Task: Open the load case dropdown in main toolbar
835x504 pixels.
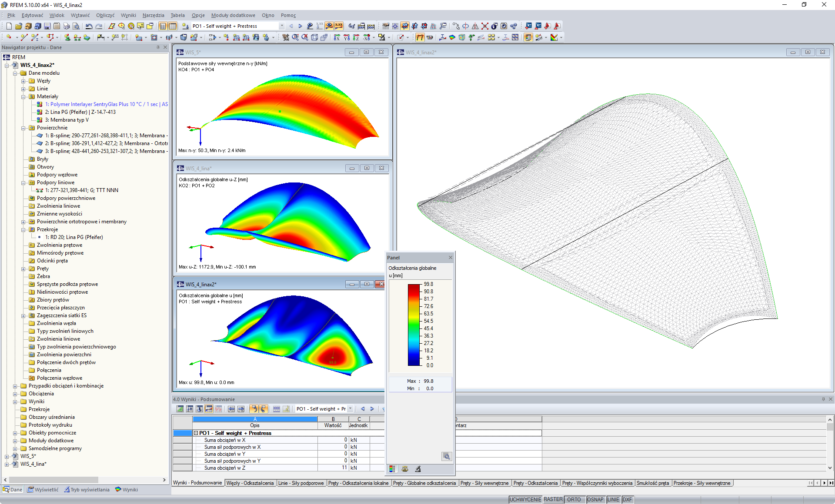Action: (282, 26)
